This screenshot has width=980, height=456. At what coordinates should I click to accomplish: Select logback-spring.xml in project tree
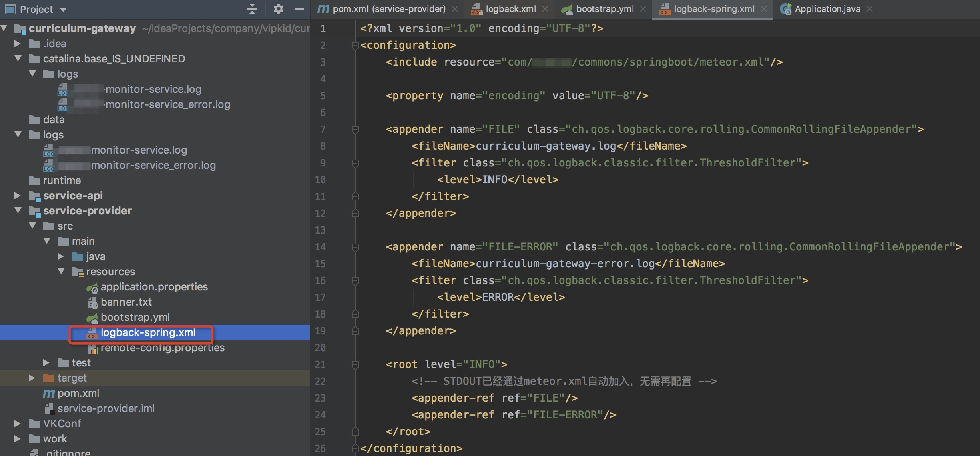pyautogui.click(x=148, y=332)
